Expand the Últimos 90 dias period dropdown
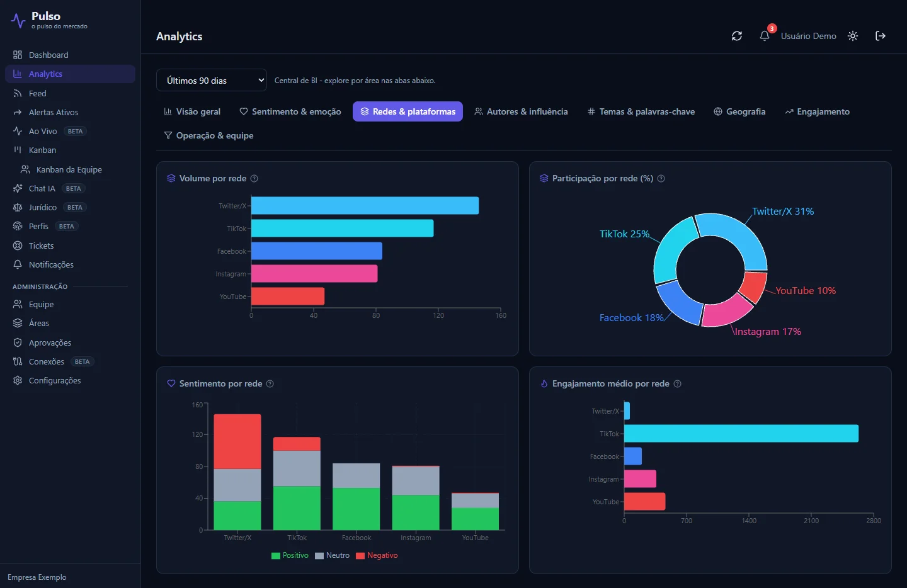 pyautogui.click(x=212, y=81)
